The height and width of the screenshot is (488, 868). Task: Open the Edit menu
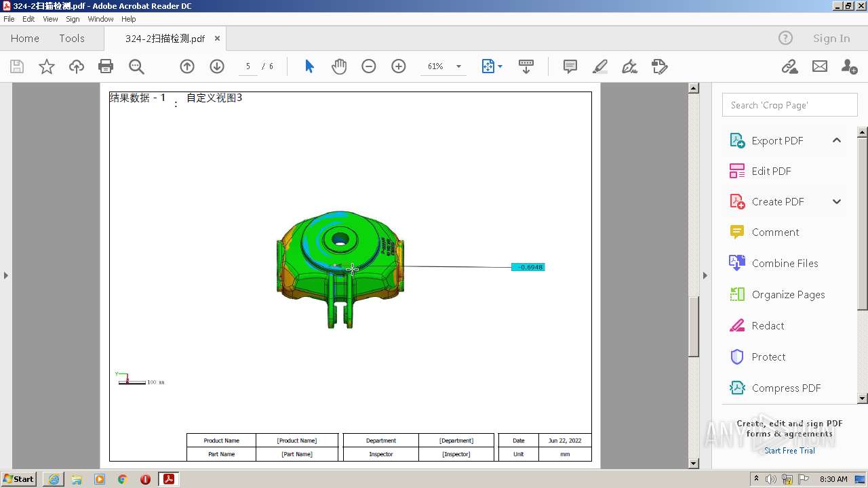click(x=28, y=19)
